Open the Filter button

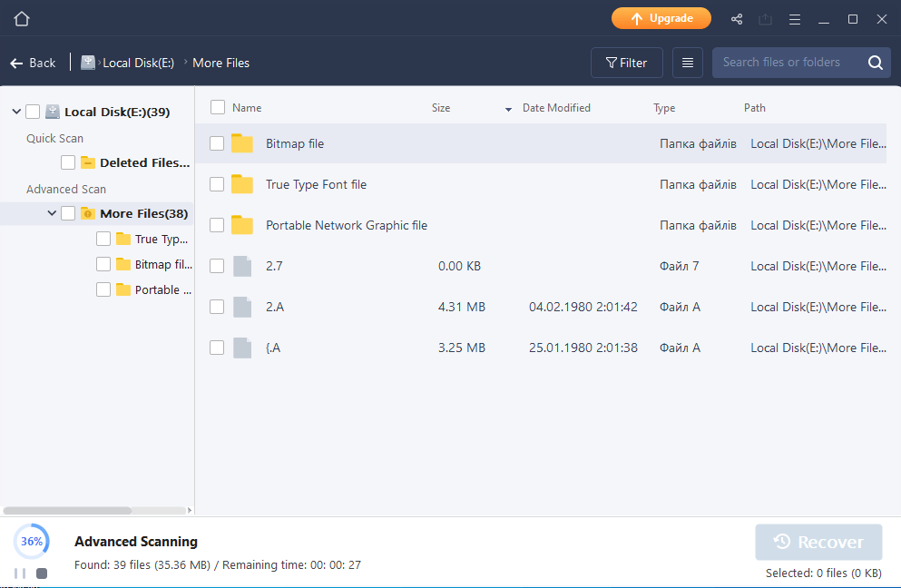click(627, 63)
